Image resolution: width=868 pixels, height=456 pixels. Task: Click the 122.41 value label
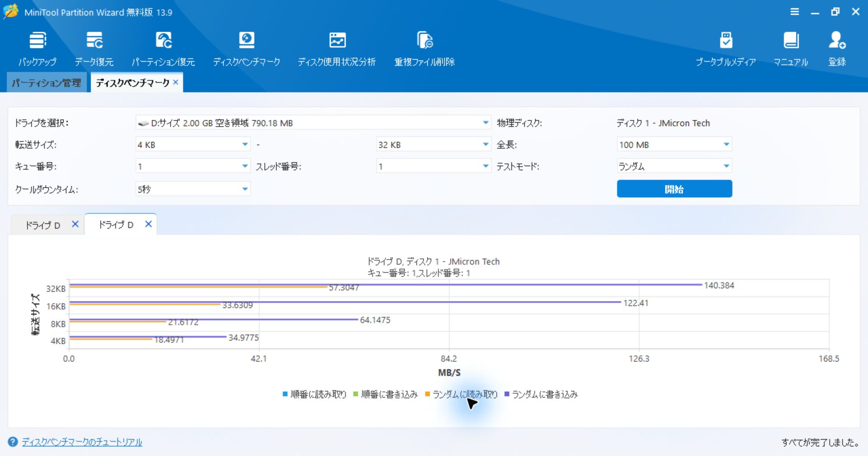coord(636,303)
